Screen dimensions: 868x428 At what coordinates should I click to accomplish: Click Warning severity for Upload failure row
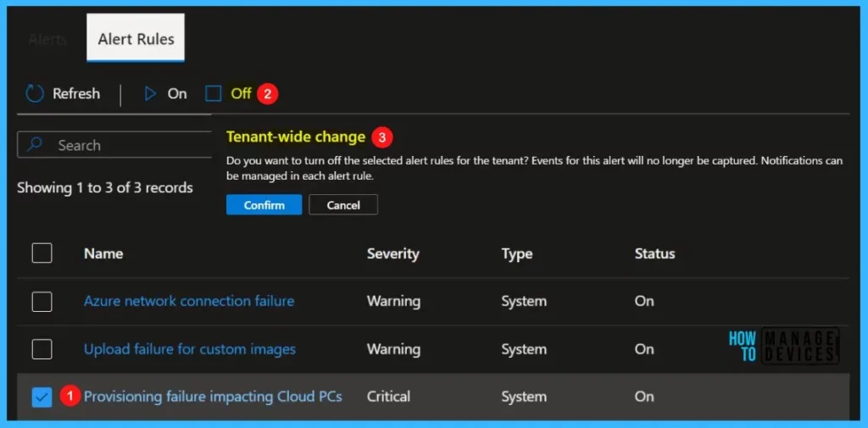tap(393, 349)
